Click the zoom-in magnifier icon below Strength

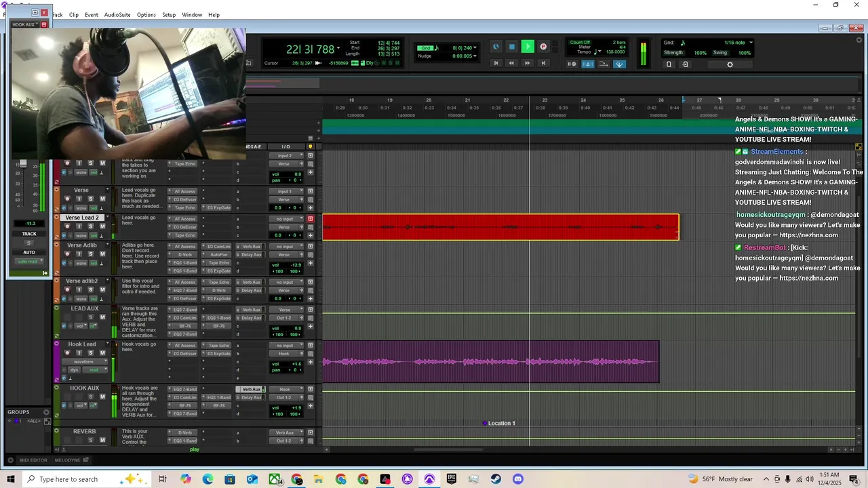685,64
